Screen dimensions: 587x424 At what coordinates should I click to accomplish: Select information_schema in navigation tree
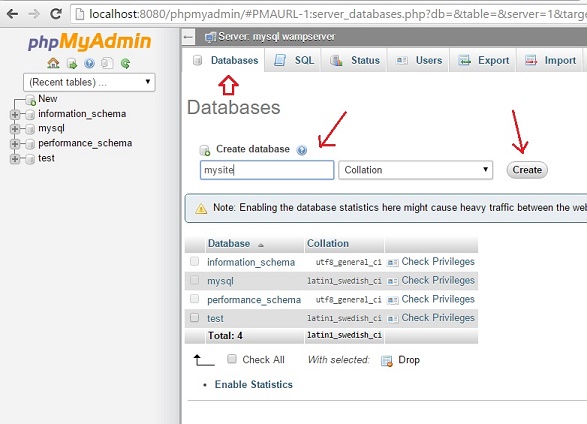coord(82,114)
